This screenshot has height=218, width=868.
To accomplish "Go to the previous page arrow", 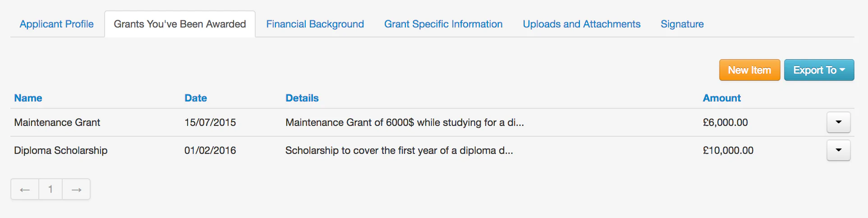I will pos(25,189).
